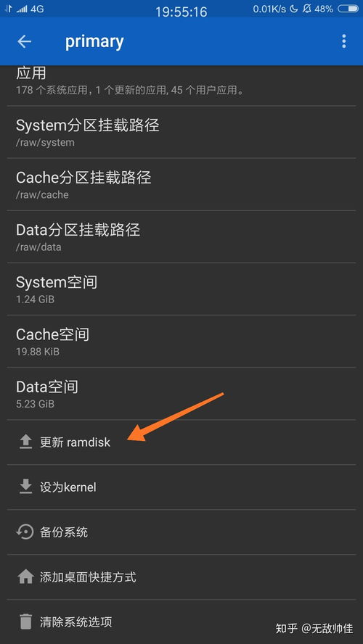The width and height of the screenshot is (363, 644).
Task: Tap the restore icon beside 备份系统
Action: click(x=25, y=532)
